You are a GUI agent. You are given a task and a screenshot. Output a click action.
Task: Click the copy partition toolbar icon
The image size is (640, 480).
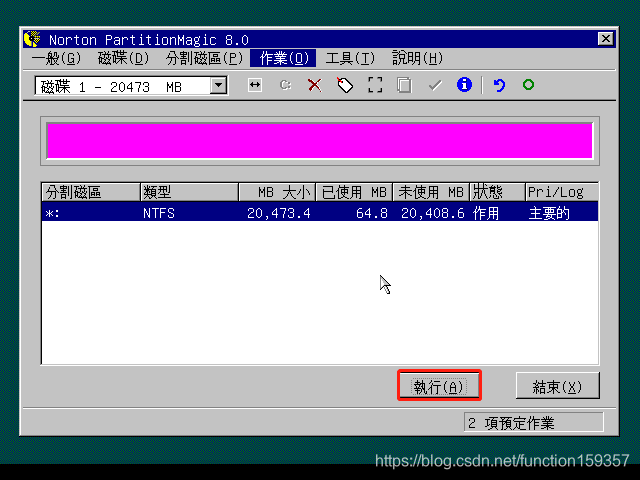[404, 85]
